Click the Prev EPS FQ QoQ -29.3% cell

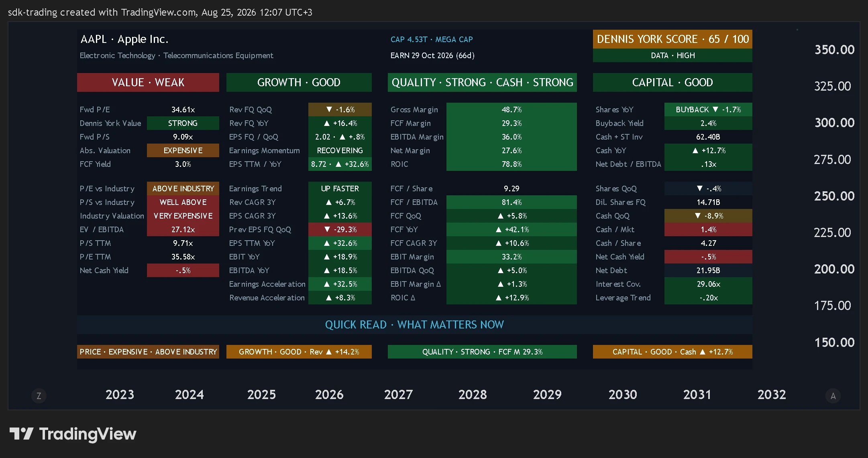point(340,229)
